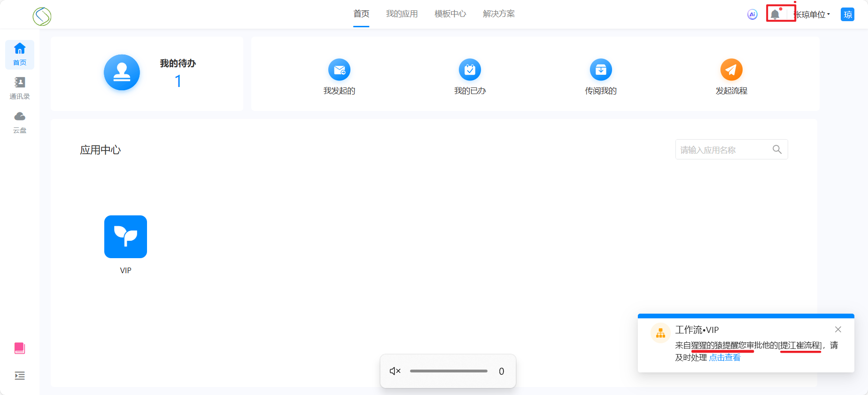Image resolution: width=868 pixels, height=395 pixels.
Task: Open 我的已办 calendar icon
Action: [470, 70]
